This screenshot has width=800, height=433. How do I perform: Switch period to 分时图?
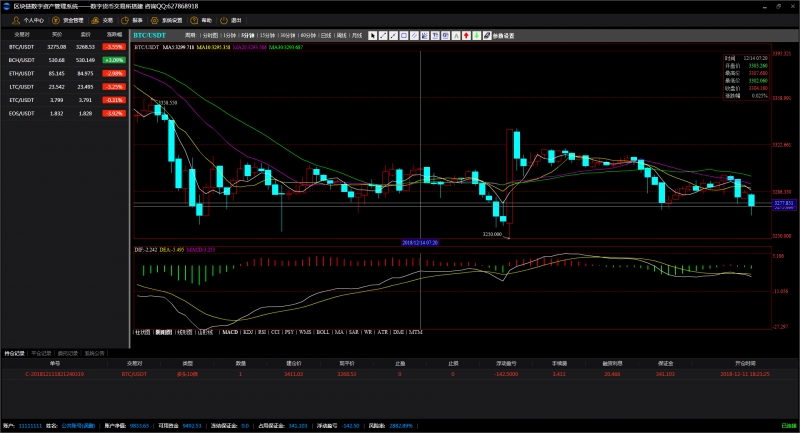coord(210,36)
